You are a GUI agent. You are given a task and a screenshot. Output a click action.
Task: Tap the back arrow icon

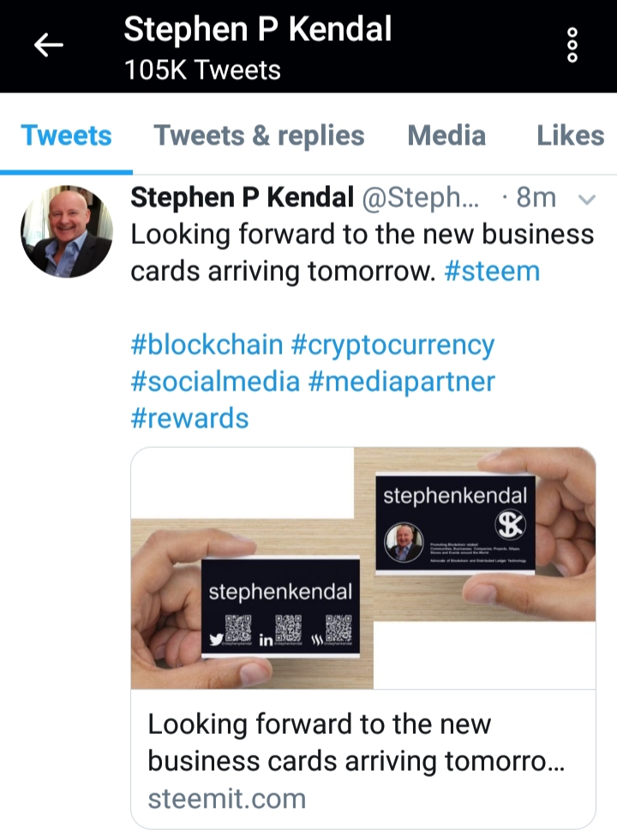coord(49,45)
